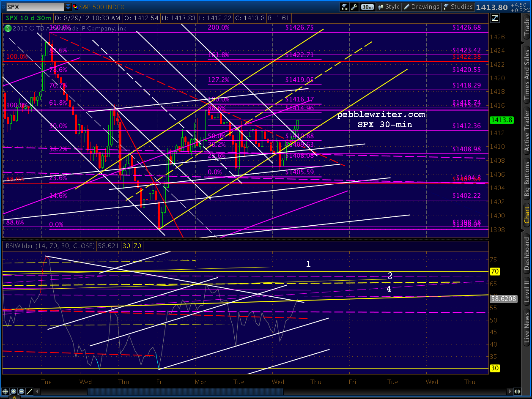Click the $1426.68 price level label
The image size is (532, 399).
466,27
